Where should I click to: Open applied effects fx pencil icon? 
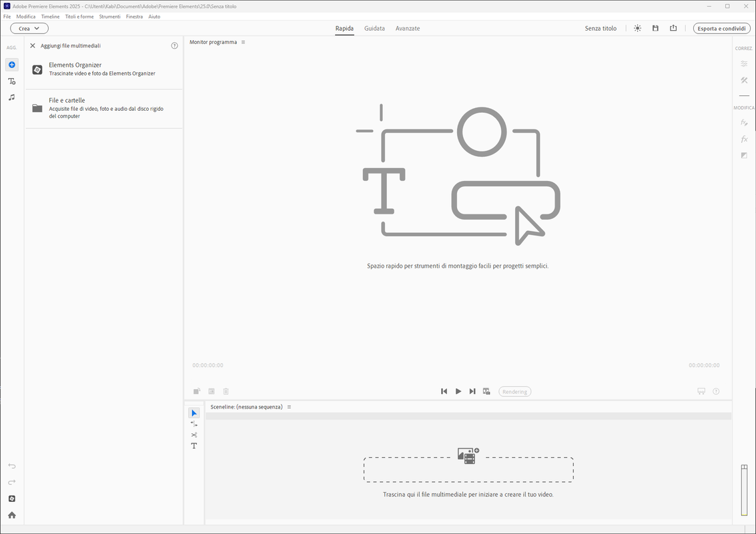(x=744, y=123)
